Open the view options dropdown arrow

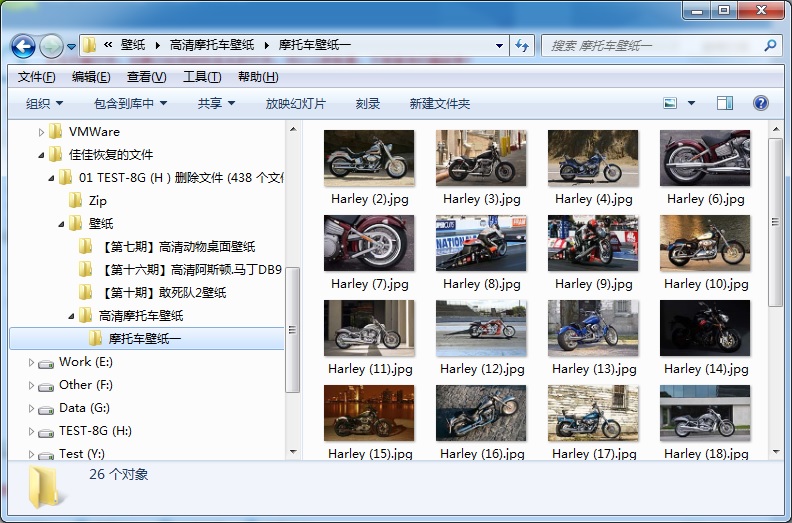click(691, 103)
